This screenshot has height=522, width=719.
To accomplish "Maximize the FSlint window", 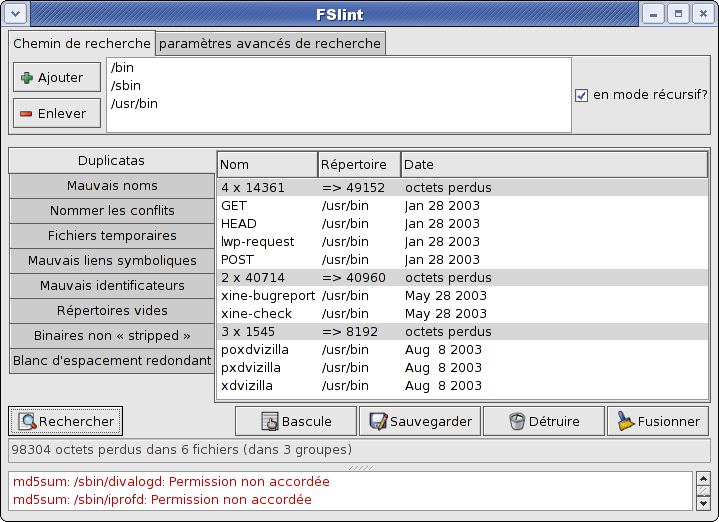I will click(x=678, y=14).
